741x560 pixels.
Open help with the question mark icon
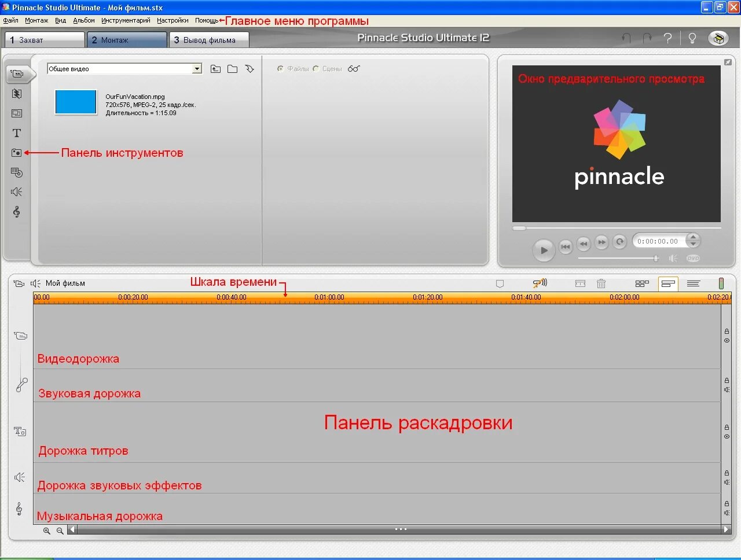click(668, 38)
